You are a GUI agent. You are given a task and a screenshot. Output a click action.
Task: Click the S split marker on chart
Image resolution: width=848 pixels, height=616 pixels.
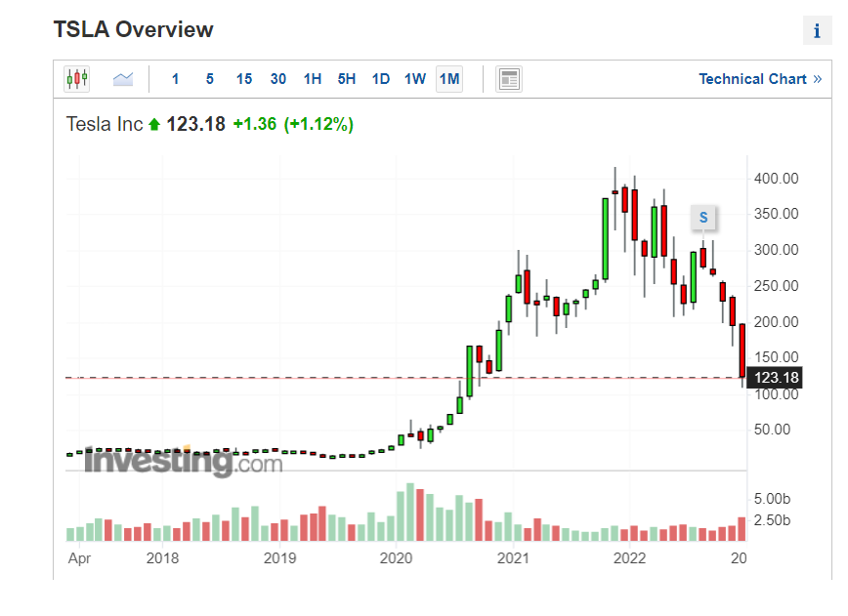(702, 217)
